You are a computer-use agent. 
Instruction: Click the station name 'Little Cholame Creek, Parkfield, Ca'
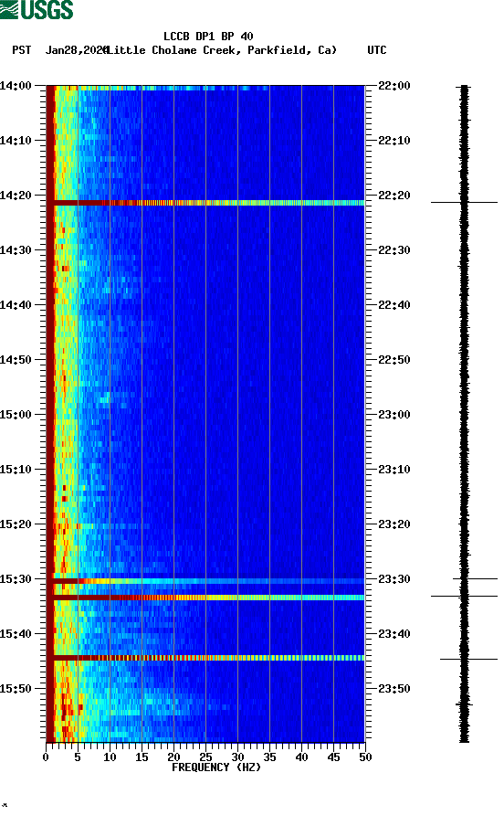click(221, 50)
